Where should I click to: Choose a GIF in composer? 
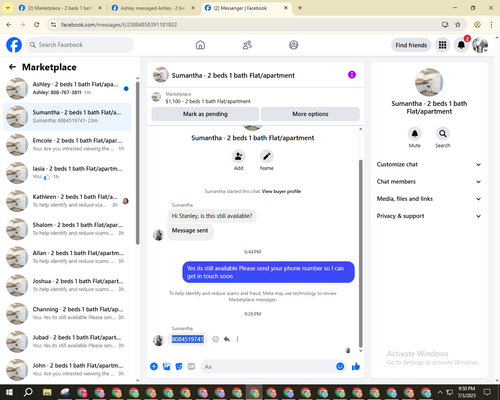pos(191,367)
